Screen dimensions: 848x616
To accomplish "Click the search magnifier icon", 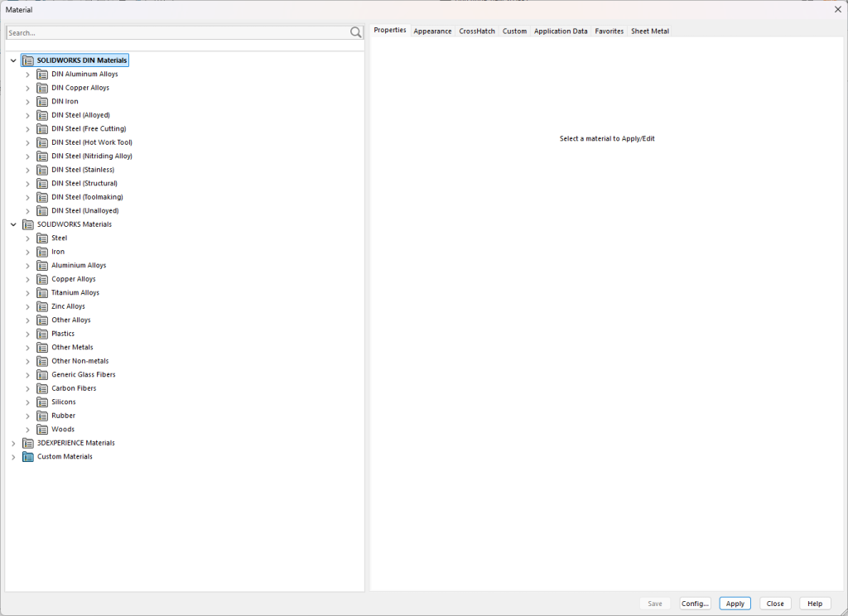I will coord(355,32).
